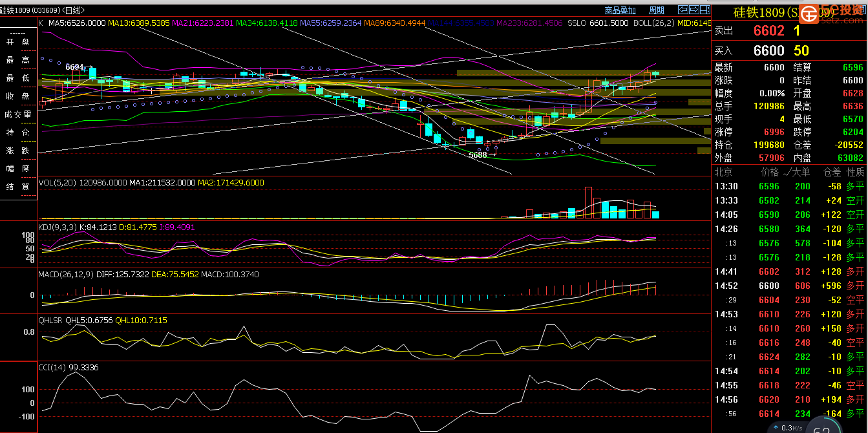This screenshot has height=433, width=868.
Task: Click the 性质 column header
Action: point(855,172)
